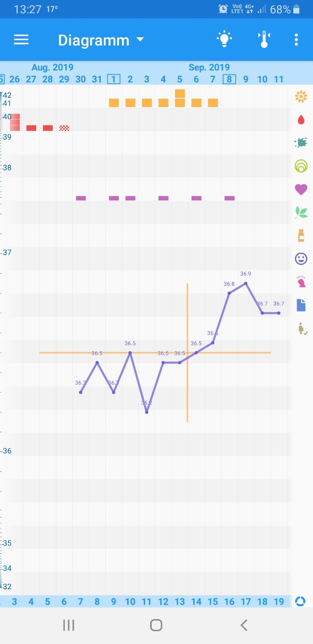Tap the lightbulb tips icon
Screen dimensions: 313x644
(224, 39)
